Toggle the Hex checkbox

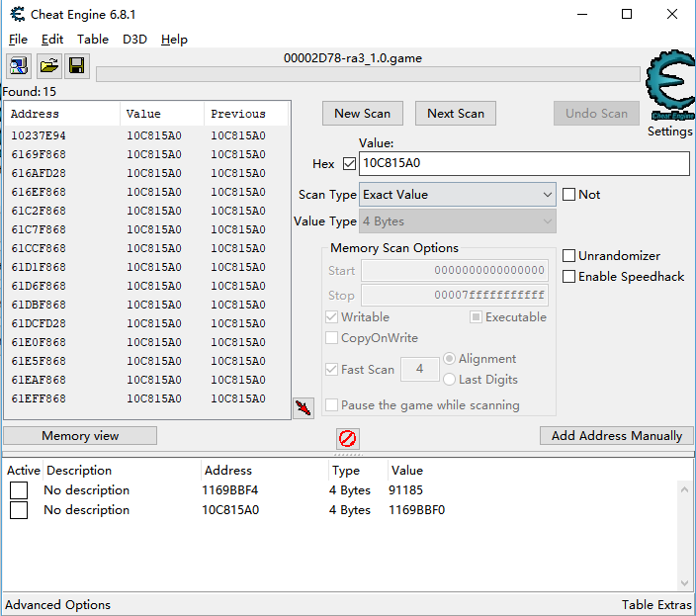[x=349, y=164]
